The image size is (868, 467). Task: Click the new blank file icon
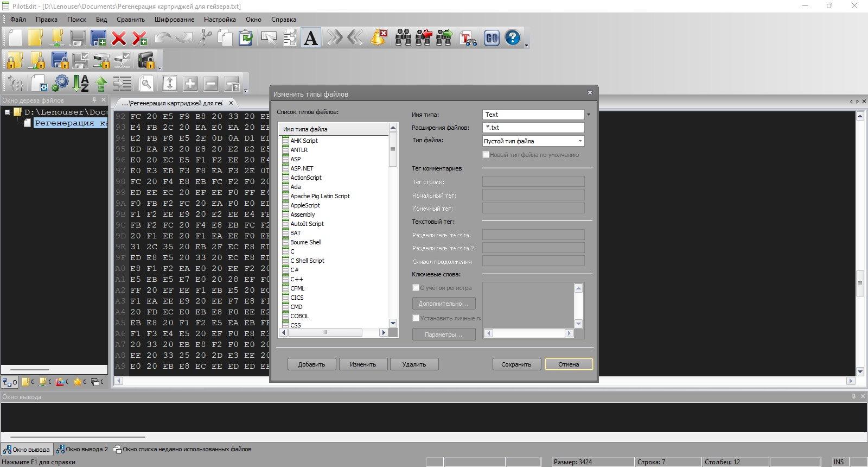(15, 37)
